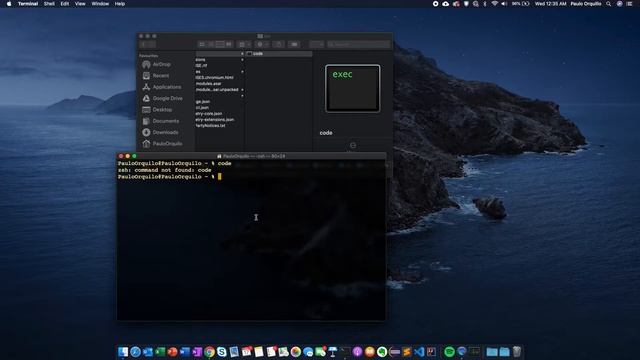
Task: Select Recent in Finder sidebar
Action: (x=156, y=76)
